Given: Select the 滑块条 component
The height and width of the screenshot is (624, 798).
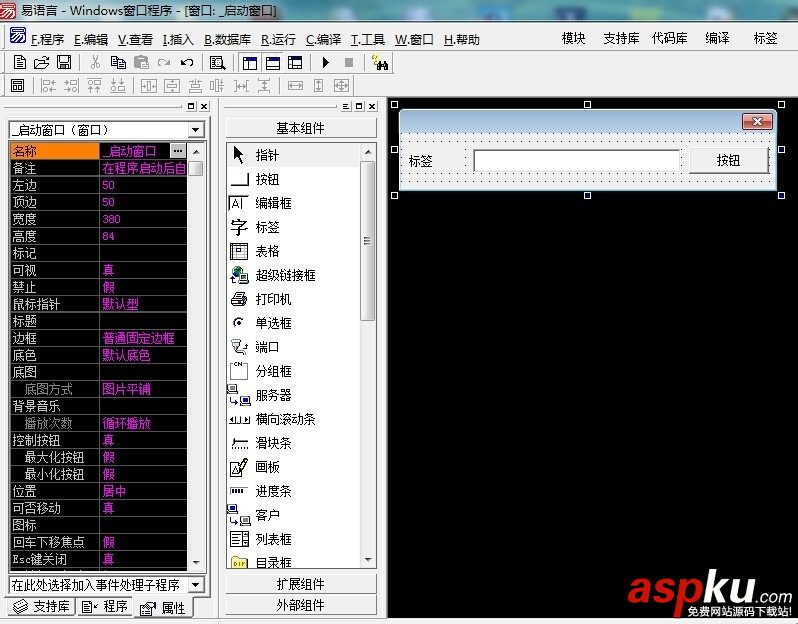Looking at the screenshot, I should point(294,443).
